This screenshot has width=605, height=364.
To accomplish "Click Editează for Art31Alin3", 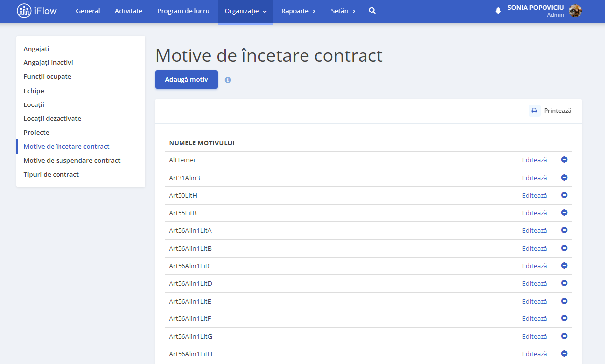I will pos(535,178).
